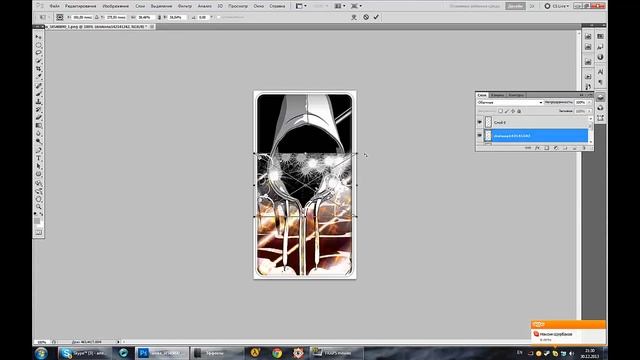Screen dimensions: 640x360
Task: Open the view extras dropdown
Action: click(301, 6)
